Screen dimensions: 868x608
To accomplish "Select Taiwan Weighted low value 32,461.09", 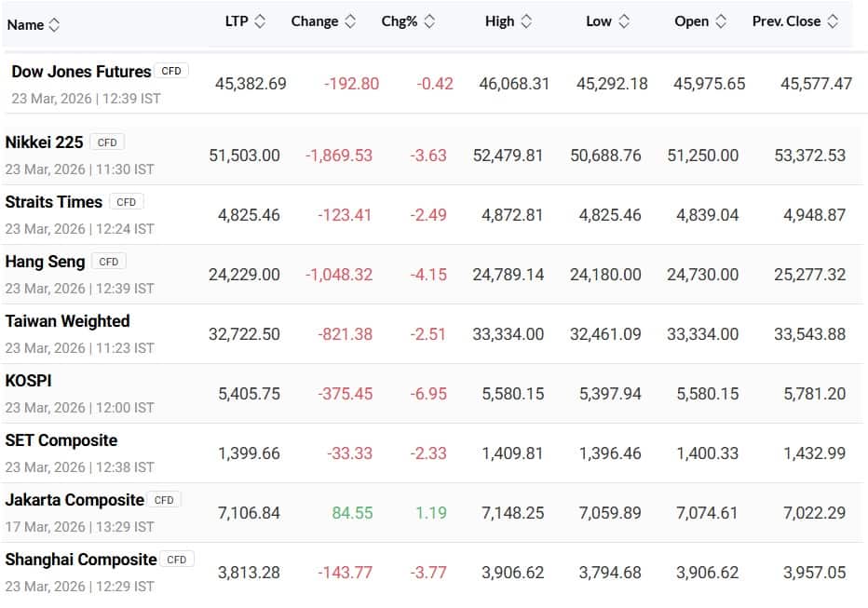I will pos(605,334).
